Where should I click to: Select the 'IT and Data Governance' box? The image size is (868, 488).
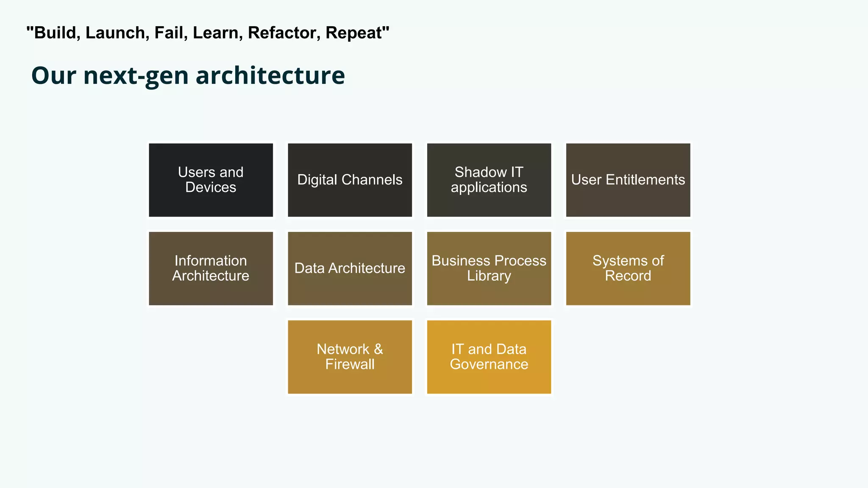click(489, 357)
